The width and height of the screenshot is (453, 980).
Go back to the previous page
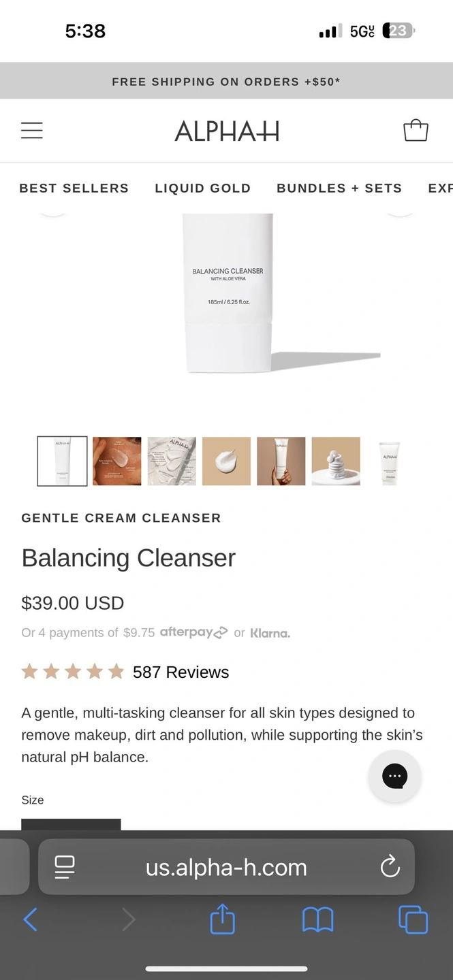tap(30, 920)
